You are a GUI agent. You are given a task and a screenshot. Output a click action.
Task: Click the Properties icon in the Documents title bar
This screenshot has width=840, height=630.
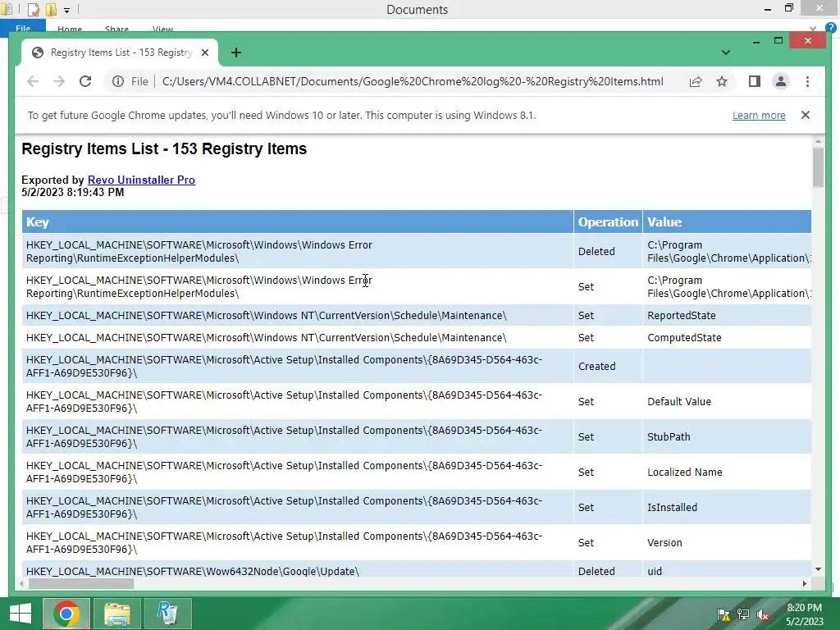tap(34, 9)
